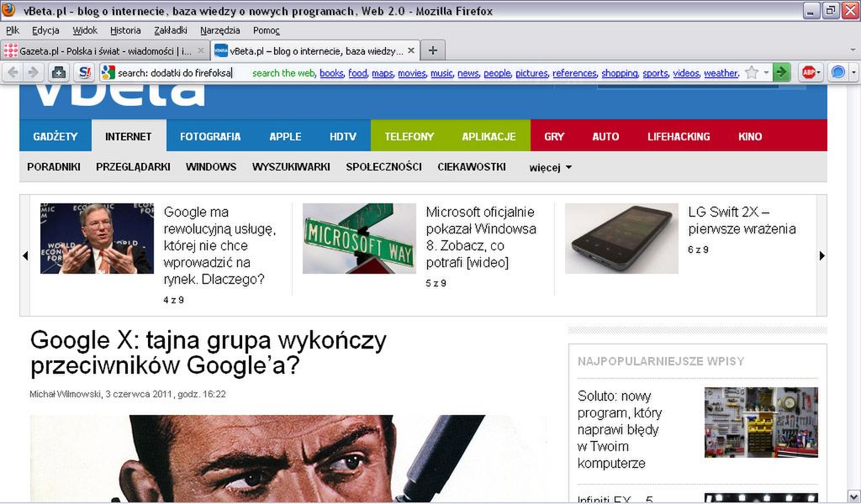
Task: Open the APLIKACJE section
Action: (x=489, y=136)
